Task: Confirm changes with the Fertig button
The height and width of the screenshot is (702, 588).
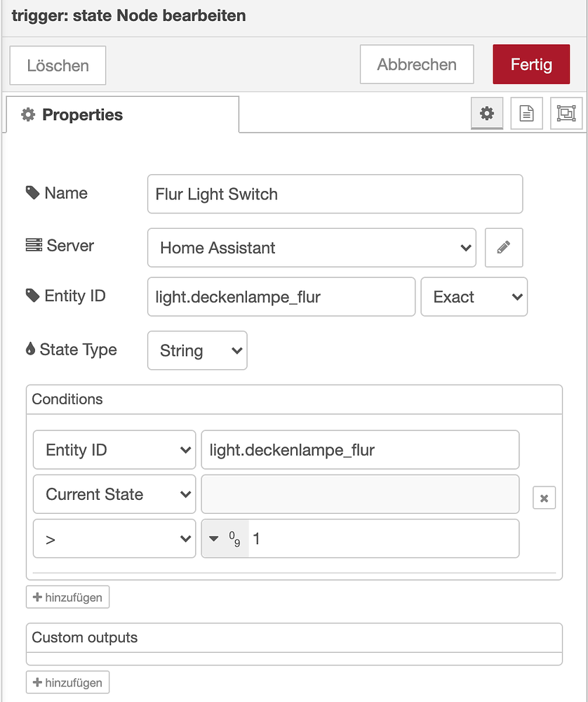Action: [531, 64]
